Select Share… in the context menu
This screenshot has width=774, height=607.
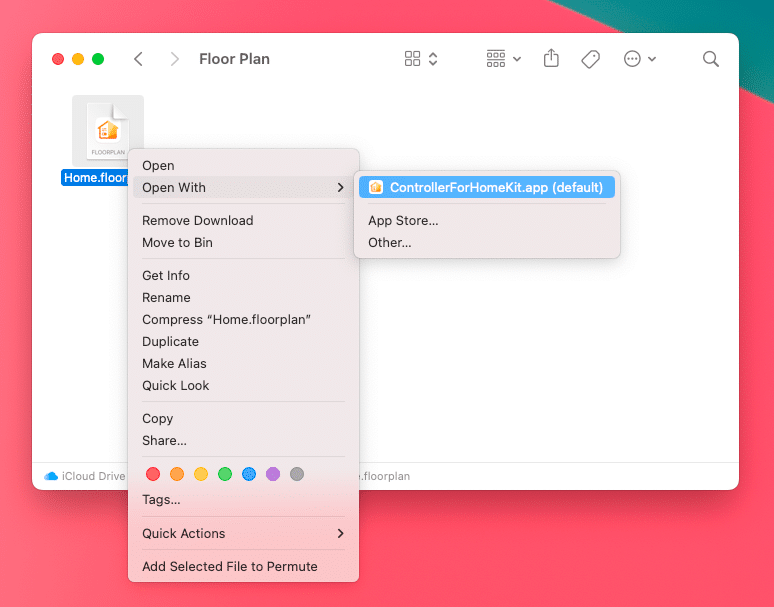click(243, 441)
